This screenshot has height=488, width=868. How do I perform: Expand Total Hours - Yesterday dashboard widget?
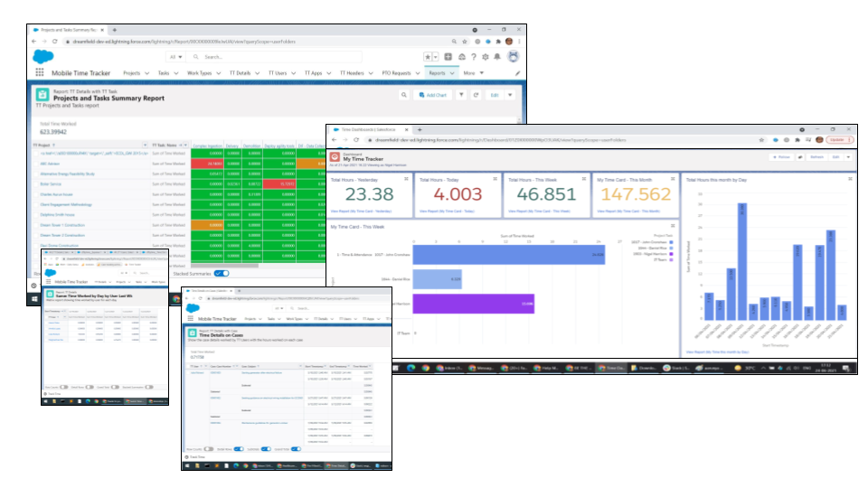tap(406, 179)
